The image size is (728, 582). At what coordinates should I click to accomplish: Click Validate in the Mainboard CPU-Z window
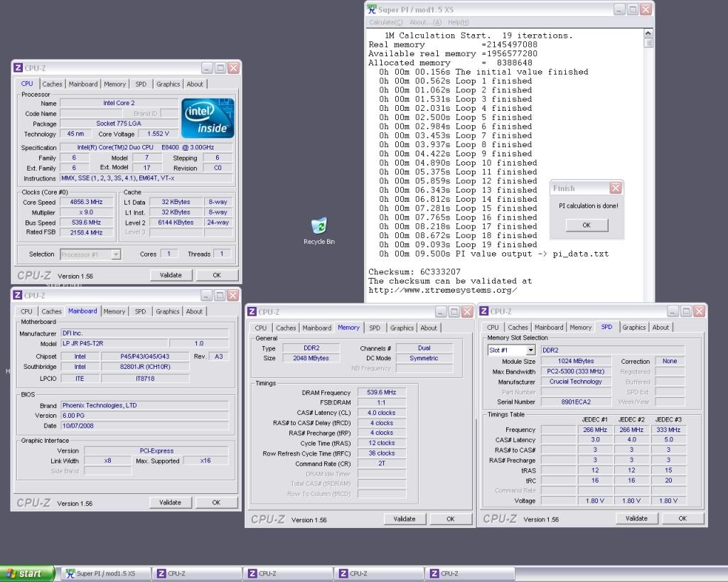(x=170, y=502)
